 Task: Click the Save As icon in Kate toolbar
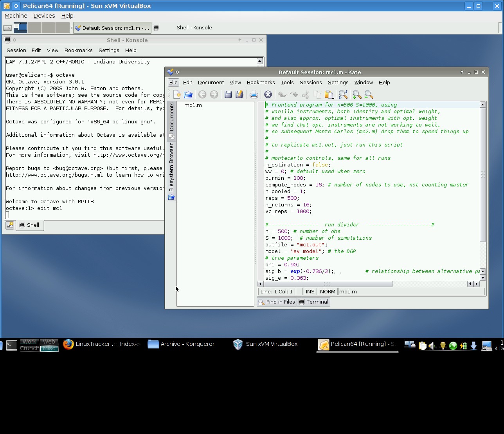(x=239, y=94)
